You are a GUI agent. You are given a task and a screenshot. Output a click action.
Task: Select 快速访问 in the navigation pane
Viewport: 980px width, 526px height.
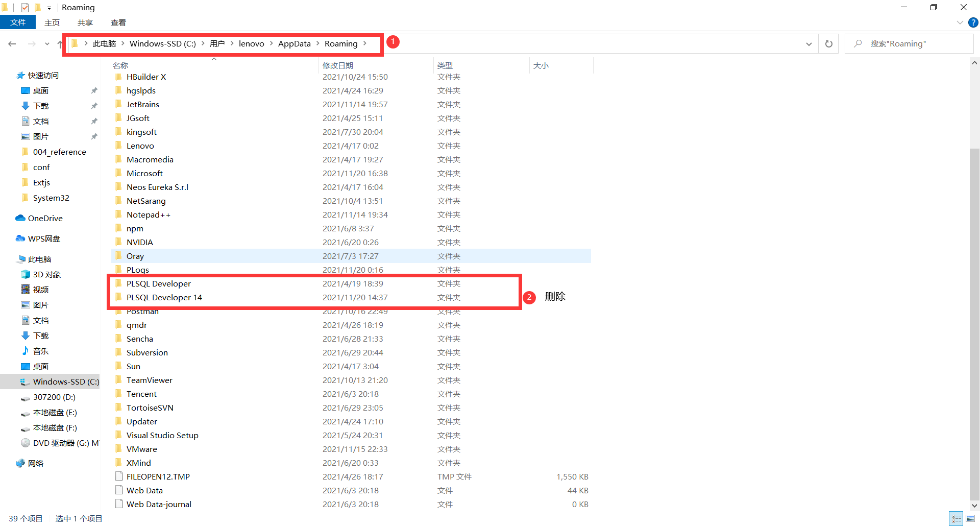[38, 76]
